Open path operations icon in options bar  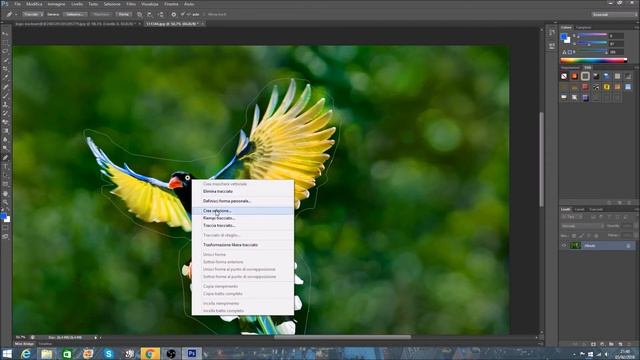coord(140,14)
